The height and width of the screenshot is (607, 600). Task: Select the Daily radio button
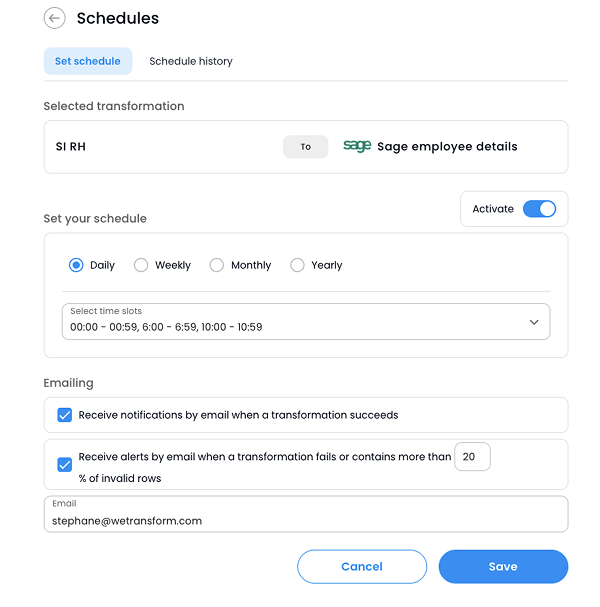click(x=76, y=265)
